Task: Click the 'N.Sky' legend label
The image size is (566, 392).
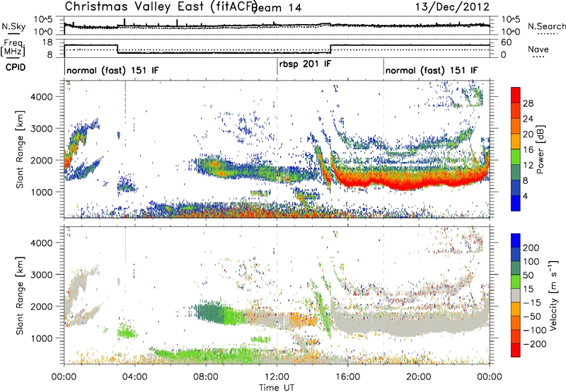Action: tap(13, 26)
